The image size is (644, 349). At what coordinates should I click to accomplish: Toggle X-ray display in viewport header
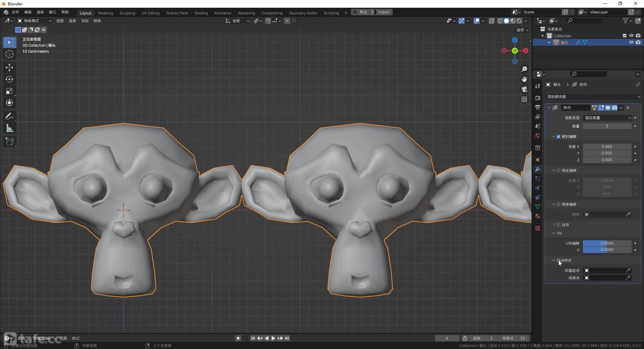pos(491,21)
